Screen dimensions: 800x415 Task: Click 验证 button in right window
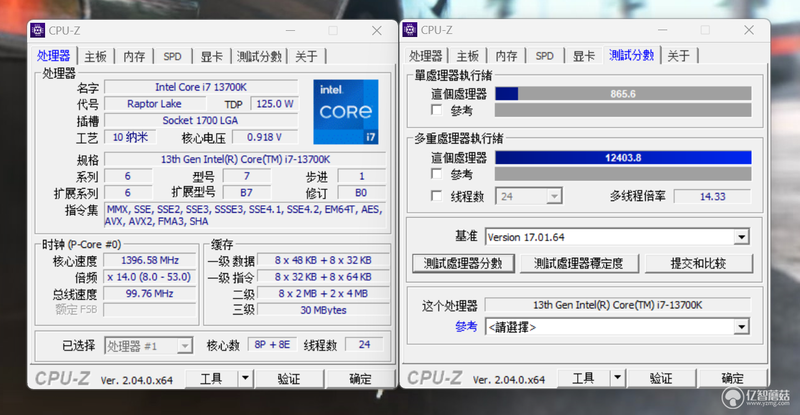661,378
